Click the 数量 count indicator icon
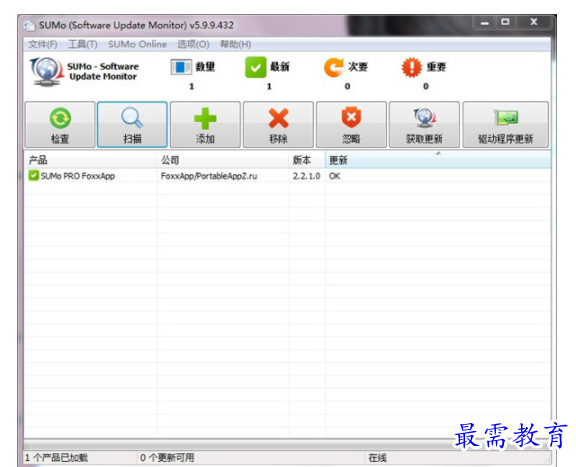 click(x=181, y=67)
